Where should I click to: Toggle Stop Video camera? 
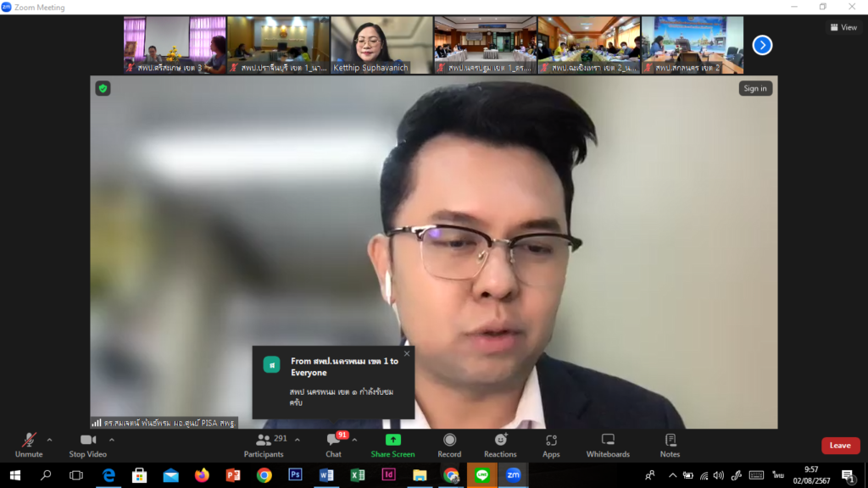[88, 445]
